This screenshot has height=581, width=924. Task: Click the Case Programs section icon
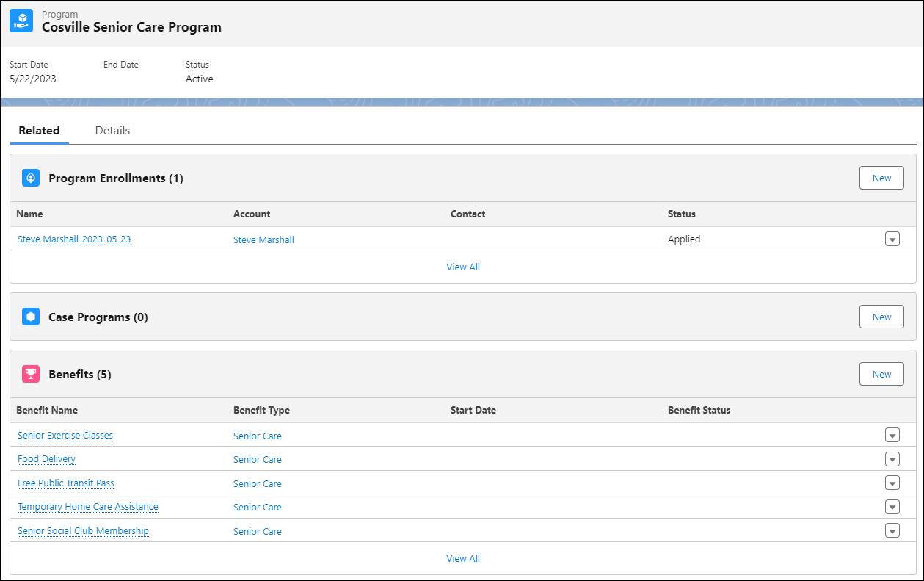pos(31,317)
